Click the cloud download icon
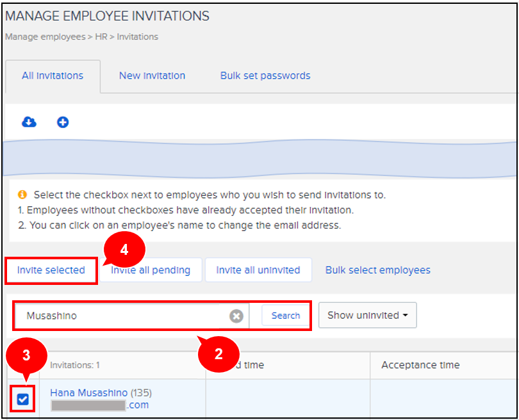The width and height of the screenshot is (519, 420). click(x=28, y=122)
